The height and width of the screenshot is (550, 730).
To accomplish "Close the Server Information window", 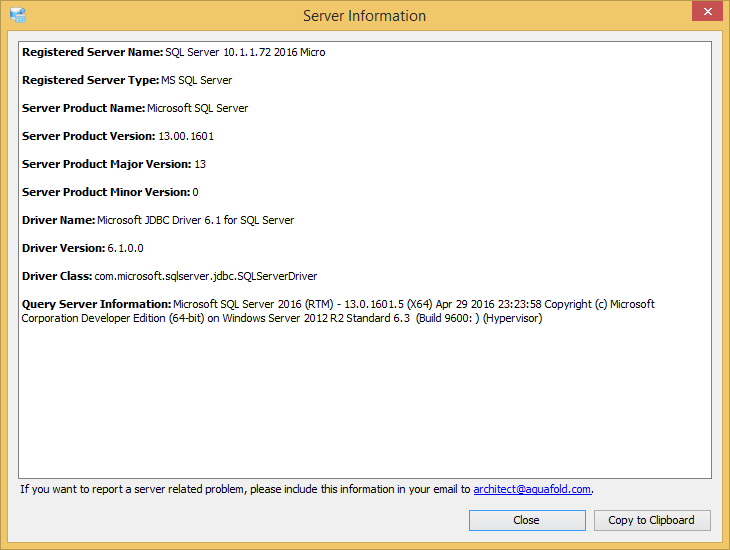I will 707,11.
